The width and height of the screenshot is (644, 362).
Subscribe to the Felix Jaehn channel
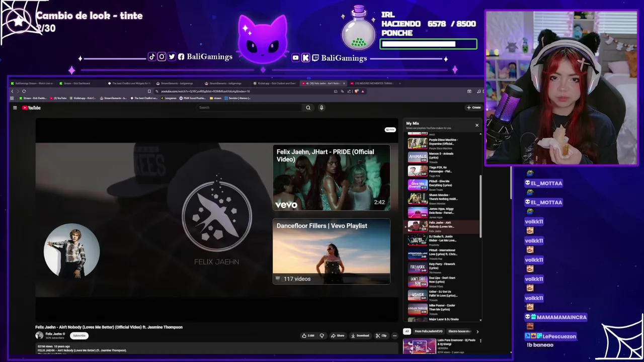pyautogui.click(x=79, y=335)
